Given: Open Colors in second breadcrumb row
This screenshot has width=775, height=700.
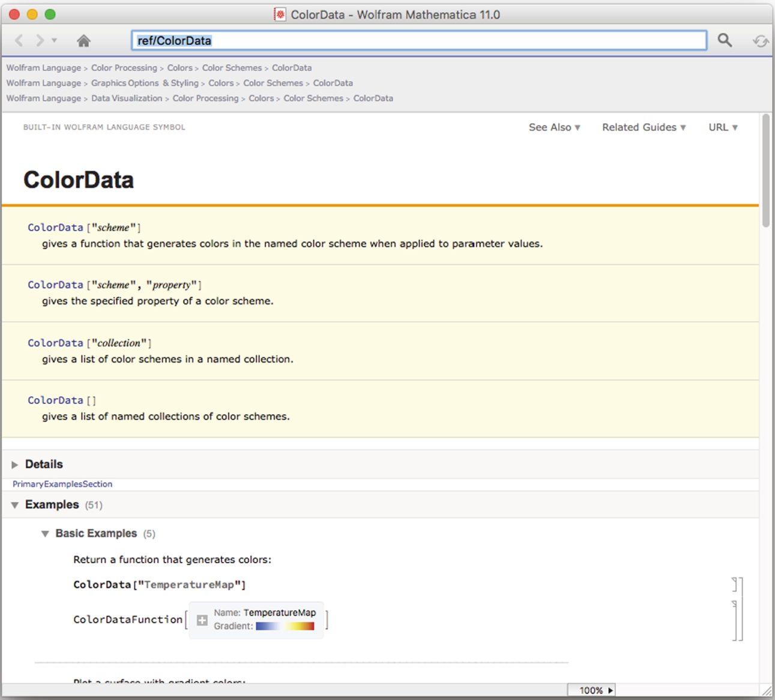Looking at the screenshot, I should point(221,83).
